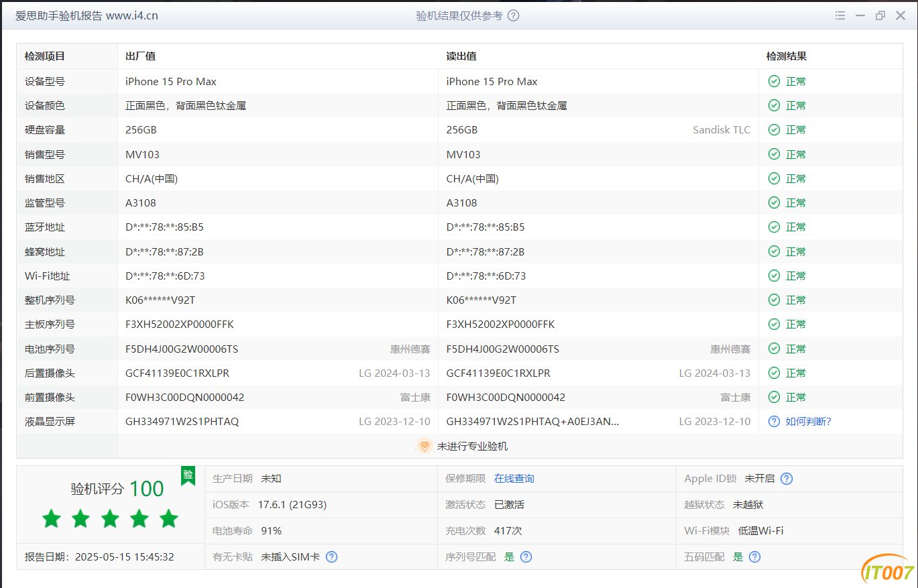
Task: Click the check icon in 蜂窝地址 row
Action: pyautogui.click(x=774, y=252)
